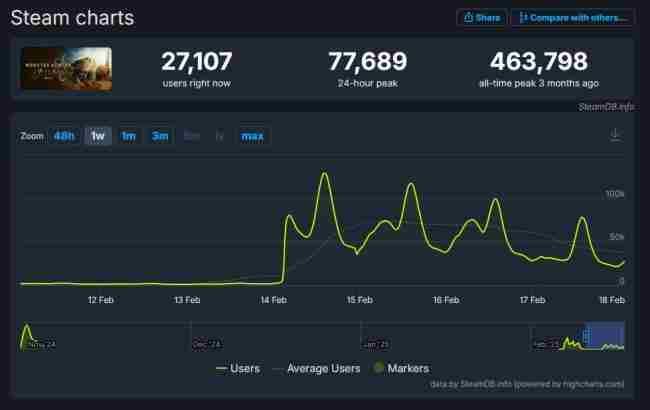
Task: Select the 48h zoom range
Action: point(64,136)
